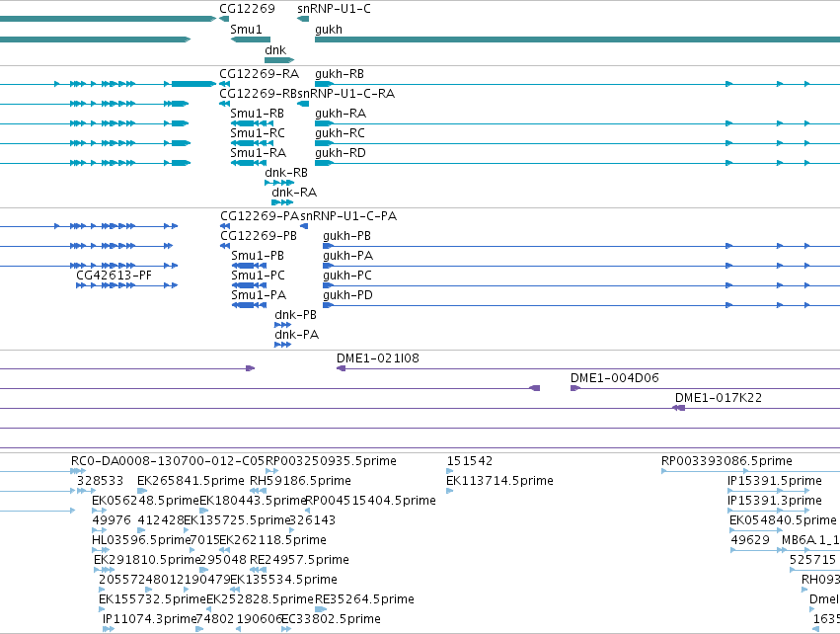Select the Smu1-RB transcript label
Image resolution: width=840 pixels, height=634 pixels.
pos(258,114)
